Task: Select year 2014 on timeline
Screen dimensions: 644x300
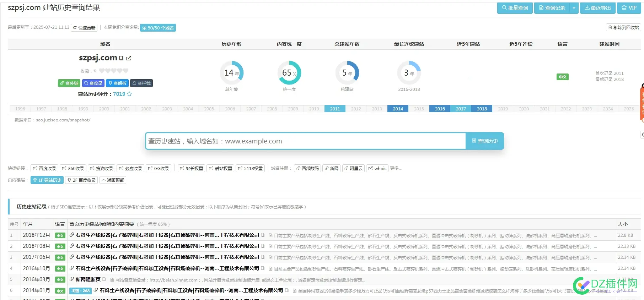Action: (x=398, y=109)
